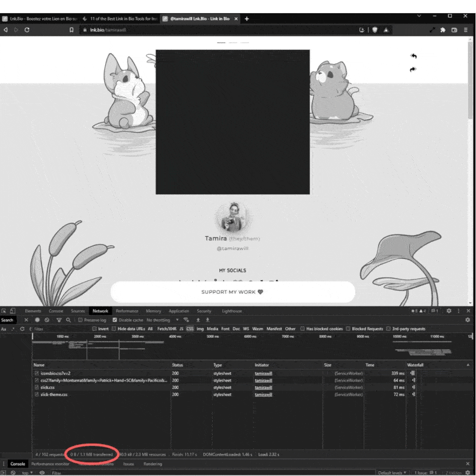Open the Lighthouse tab
This screenshot has height=476, width=476.
click(x=232, y=311)
